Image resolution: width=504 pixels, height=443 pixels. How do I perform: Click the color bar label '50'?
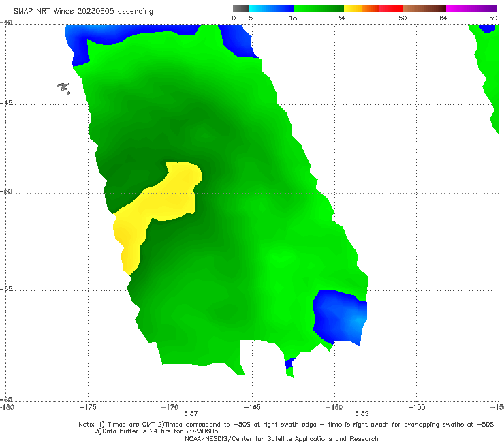pyautogui.click(x=403, y=18)
